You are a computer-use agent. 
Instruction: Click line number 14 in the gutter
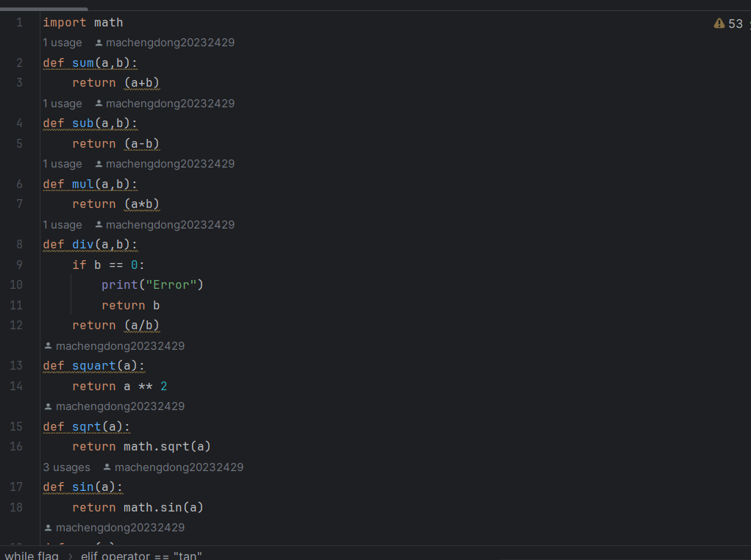click(x=16, y=386)
